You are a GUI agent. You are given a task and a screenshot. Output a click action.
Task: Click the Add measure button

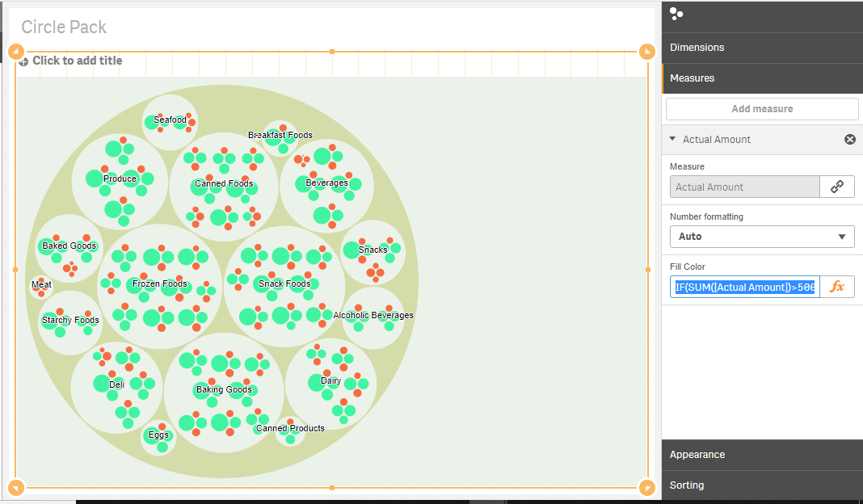(760, 108)
